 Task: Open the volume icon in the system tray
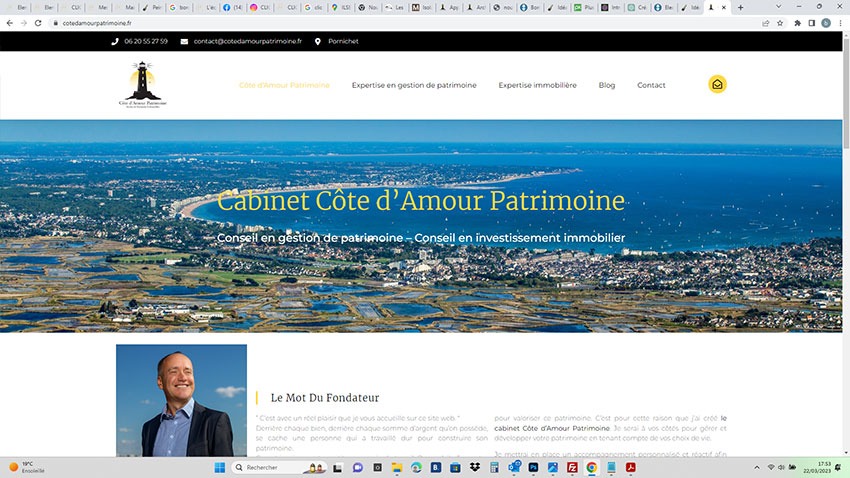point(781,467)
